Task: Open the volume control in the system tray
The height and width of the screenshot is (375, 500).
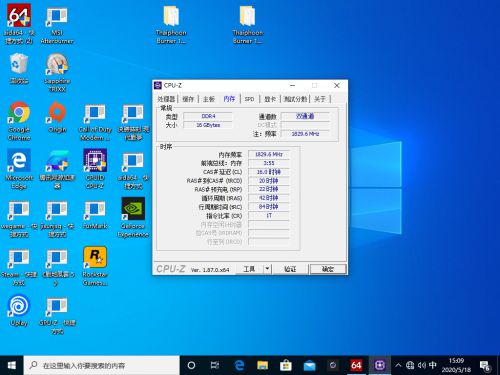Action: tap(422, 365)
